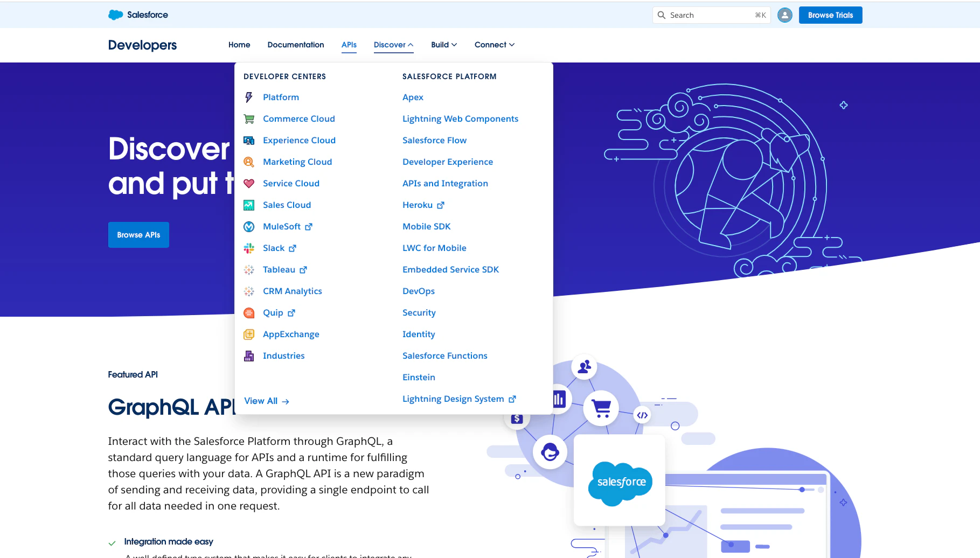The image size is (980, 558).
Task: Open the DevOps link
Action: pos(419,291)
